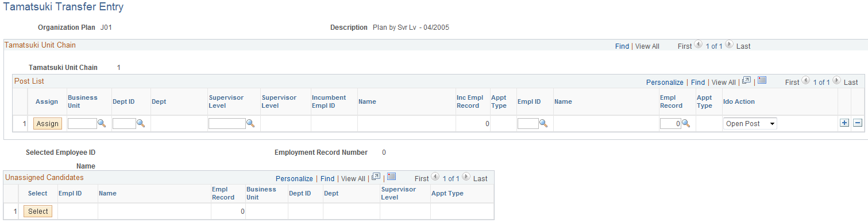
Task: Add a new Post List row with plus icon
Action: (844, 123)
